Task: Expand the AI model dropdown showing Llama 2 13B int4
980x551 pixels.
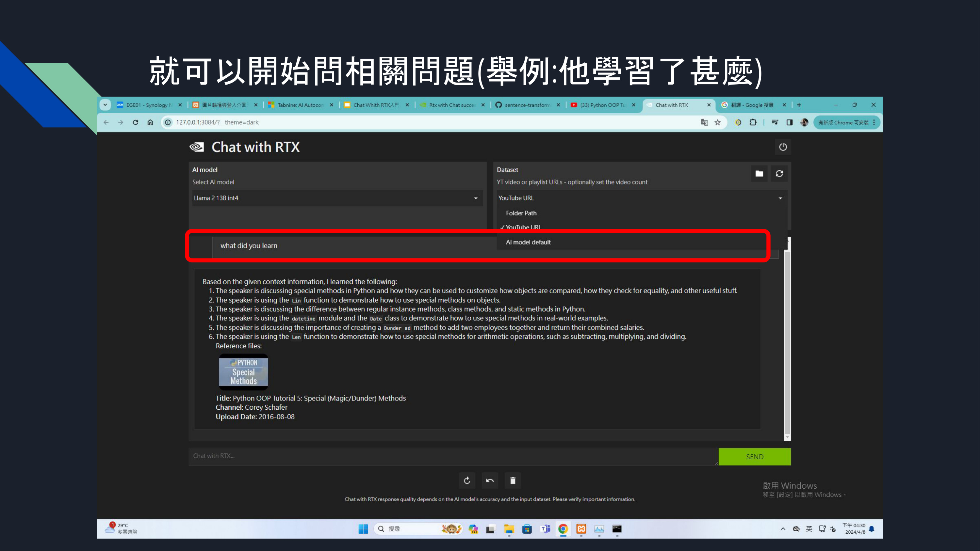Action: click(x=337, y=198)
